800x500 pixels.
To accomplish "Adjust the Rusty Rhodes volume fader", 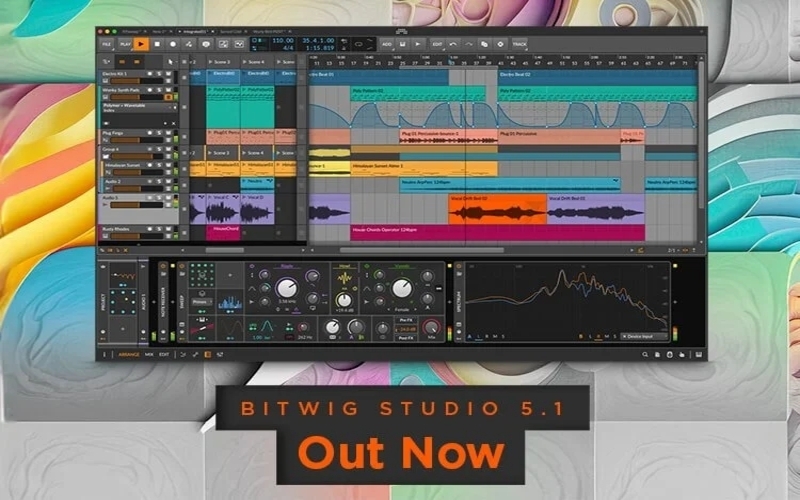I will pos(137,237).
